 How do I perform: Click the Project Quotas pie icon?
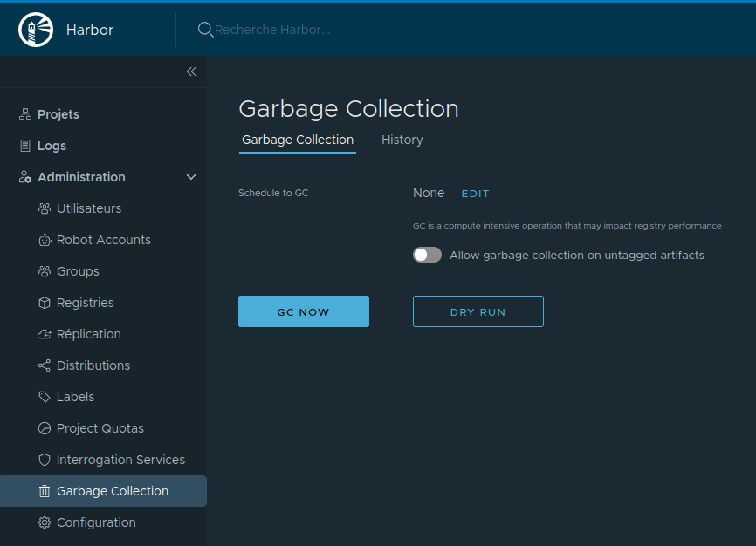click(45, 428)
